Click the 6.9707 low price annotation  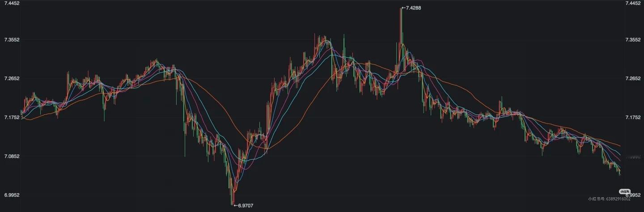click(x=244, y=205)
